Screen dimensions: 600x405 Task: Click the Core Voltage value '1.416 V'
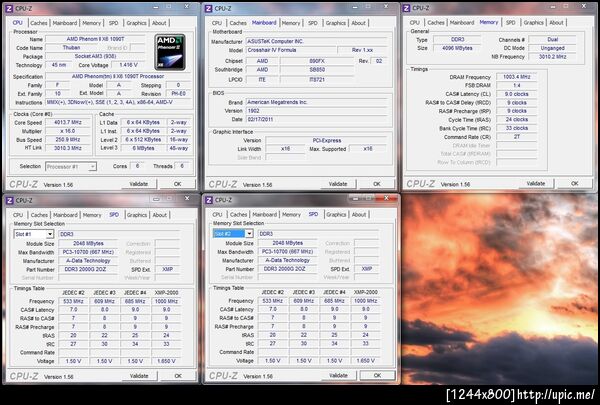[129, 65]
